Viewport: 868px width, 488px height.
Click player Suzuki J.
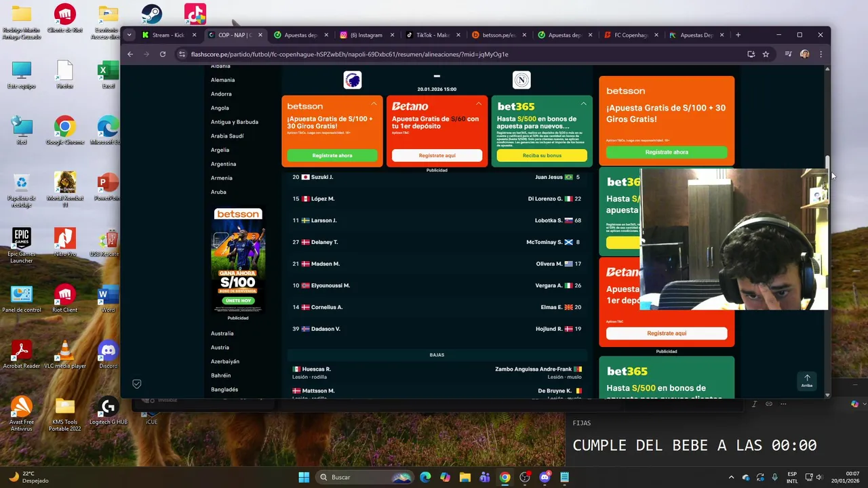click(322, 177)
